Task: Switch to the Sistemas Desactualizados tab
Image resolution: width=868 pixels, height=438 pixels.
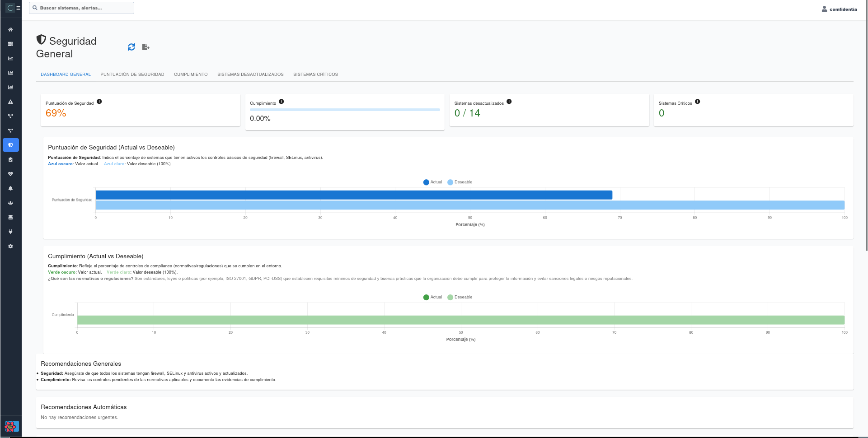Action: 250,75
